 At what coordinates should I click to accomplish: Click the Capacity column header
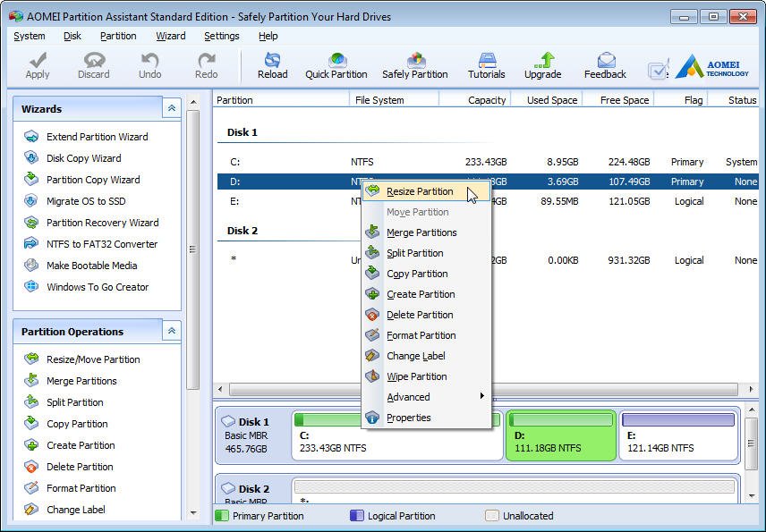486,100
